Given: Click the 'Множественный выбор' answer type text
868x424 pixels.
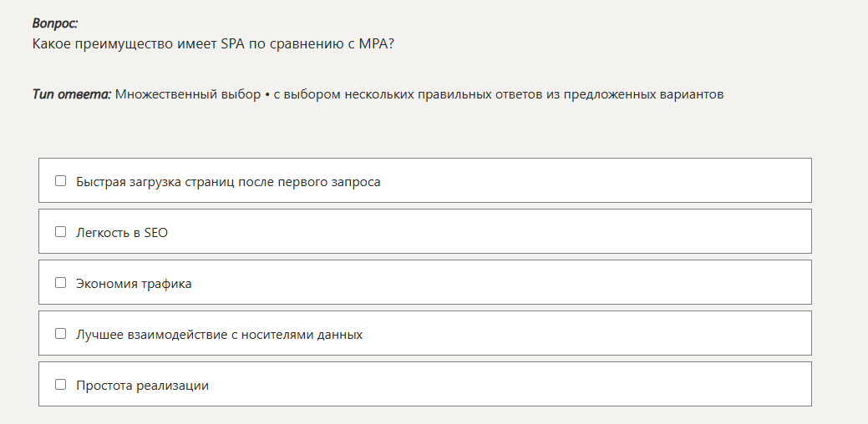Looking at the screenshot, I should (x=187, y=94).
